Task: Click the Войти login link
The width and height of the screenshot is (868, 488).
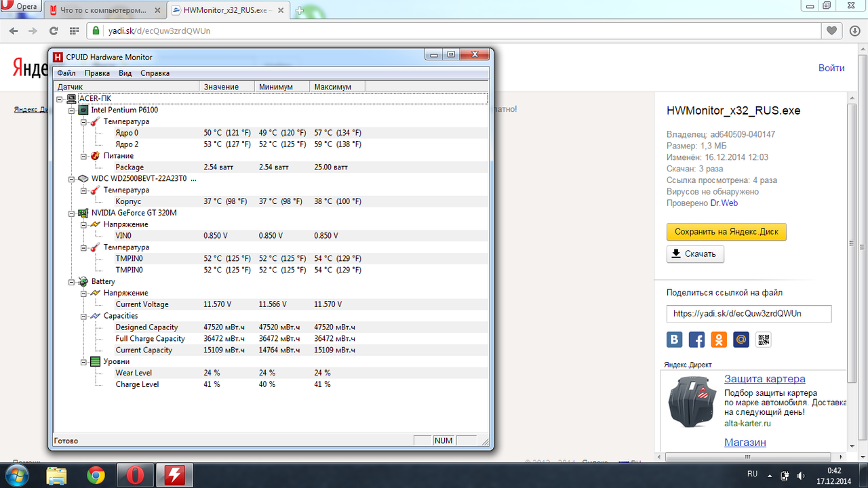Action: tap(831, 68)
